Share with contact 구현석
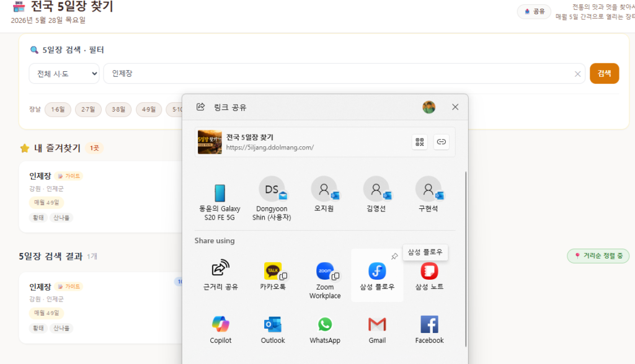 click(x=429, y=195)
